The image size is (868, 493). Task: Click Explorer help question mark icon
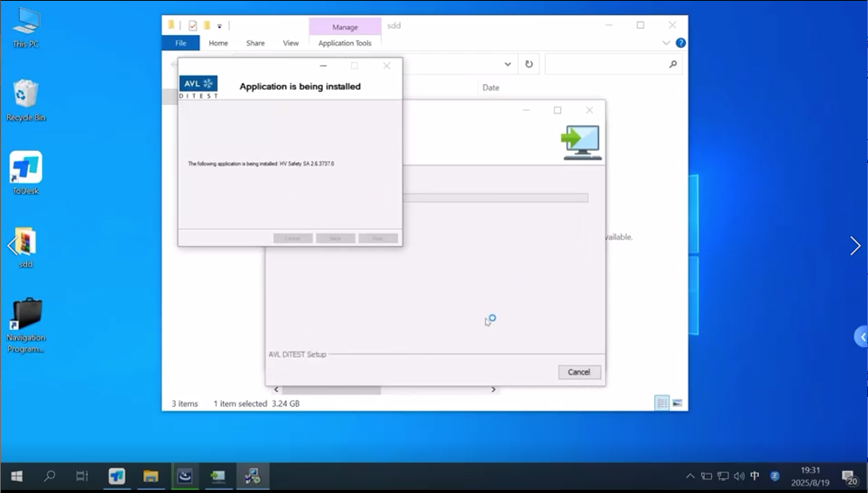[x=680, y=43]
